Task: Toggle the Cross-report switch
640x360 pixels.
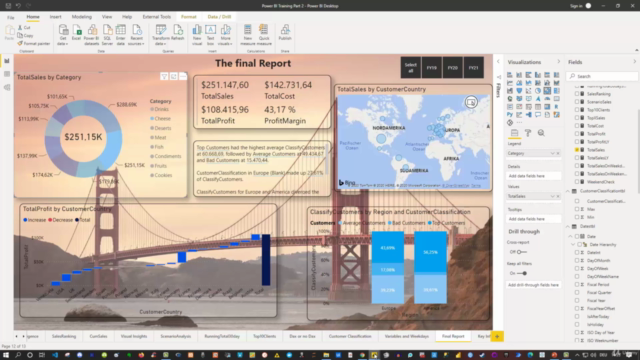Action: tap(522, 252)
